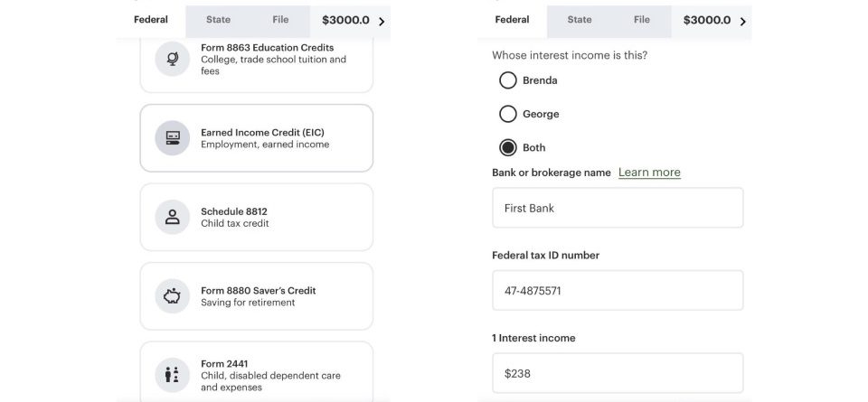Expand the refund arrow in left panel
The image size is (868, 402).
(x=382, y=21)
